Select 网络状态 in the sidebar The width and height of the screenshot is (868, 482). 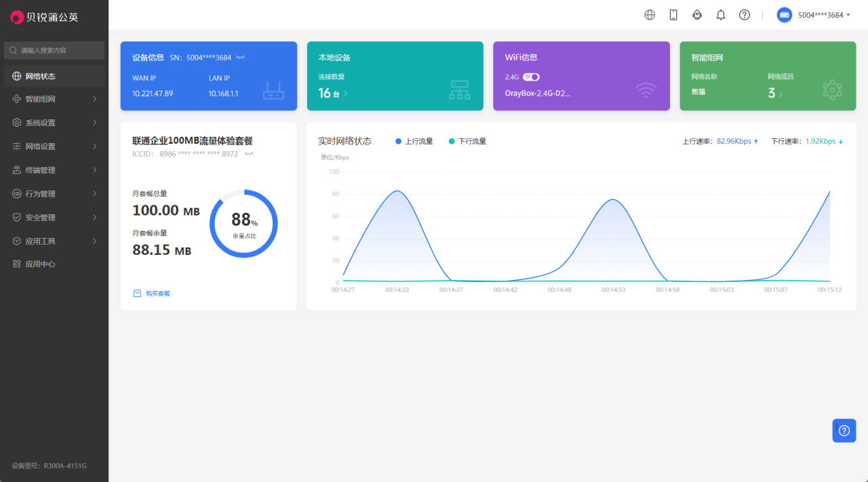[x=54, y=76]
